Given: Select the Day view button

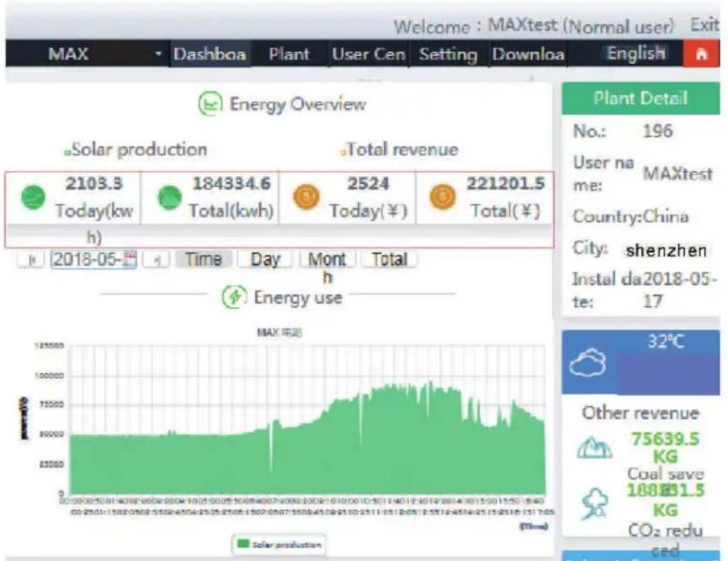Looking at the screenshot, I should click(265, 260).
